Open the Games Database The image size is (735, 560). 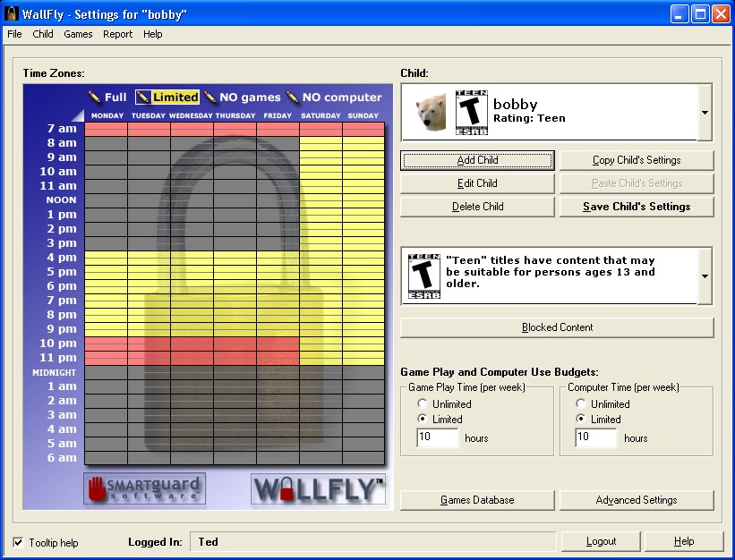[477, 500]
